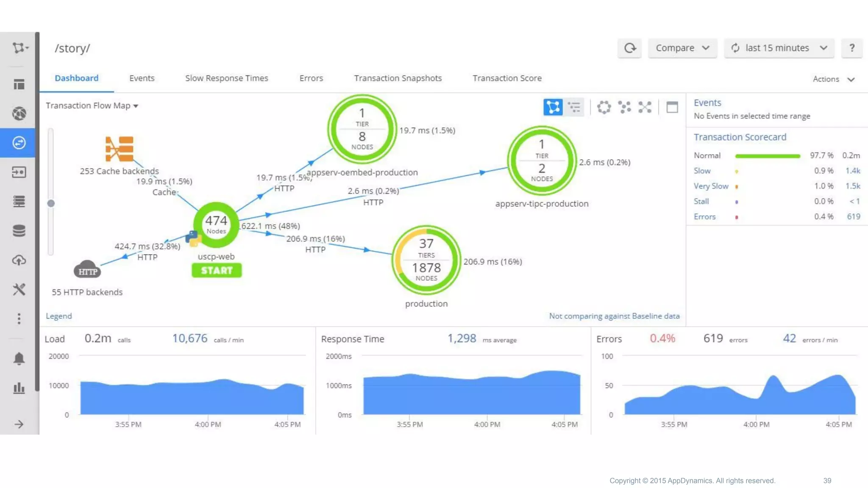Go to the Errors tab
Image resolution: width=868 pixels, height=488 pixels.
pos(311,78)
